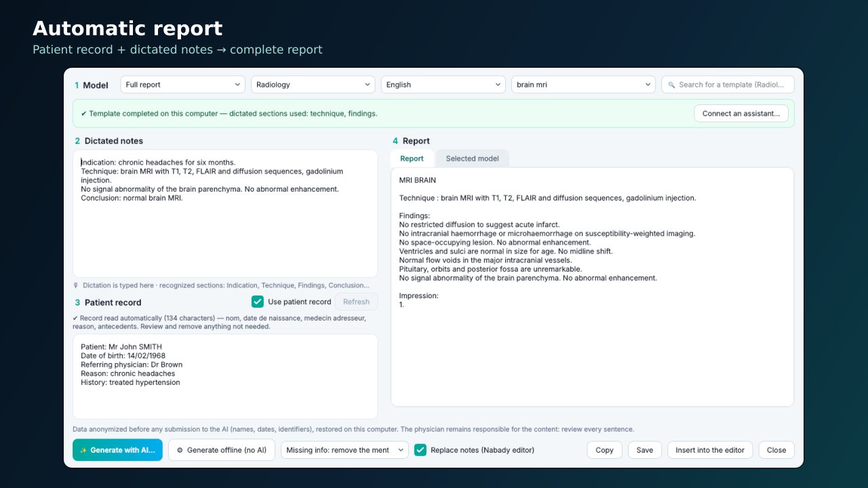868x488 pixels.
Task: Switch to the Selected model tab
Action: pyautogui.click(x=472, y=159)
